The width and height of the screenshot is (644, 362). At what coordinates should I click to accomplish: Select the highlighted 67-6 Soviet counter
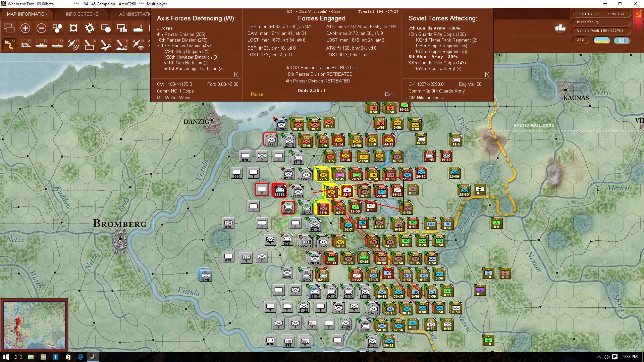(x=323, y=208)
